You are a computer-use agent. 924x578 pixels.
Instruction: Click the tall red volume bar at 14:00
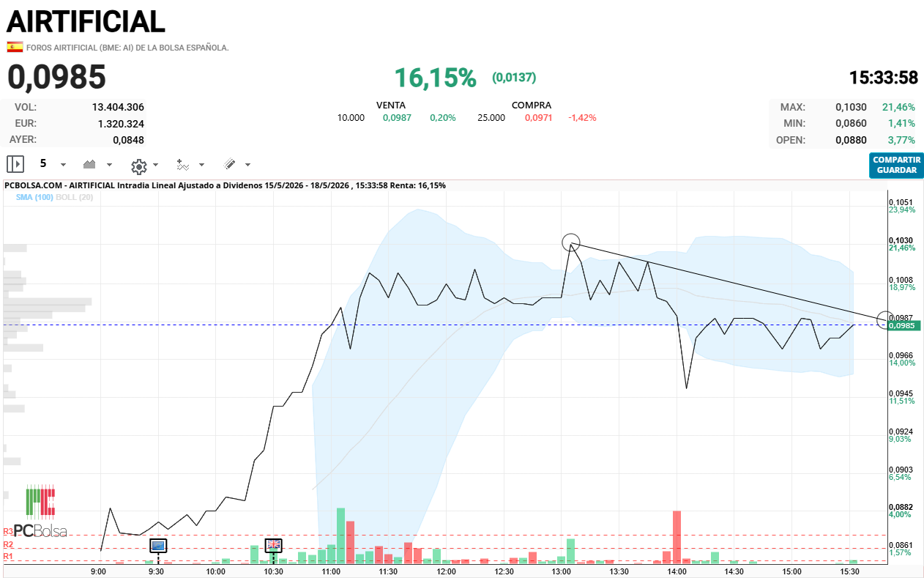[677, 537]
